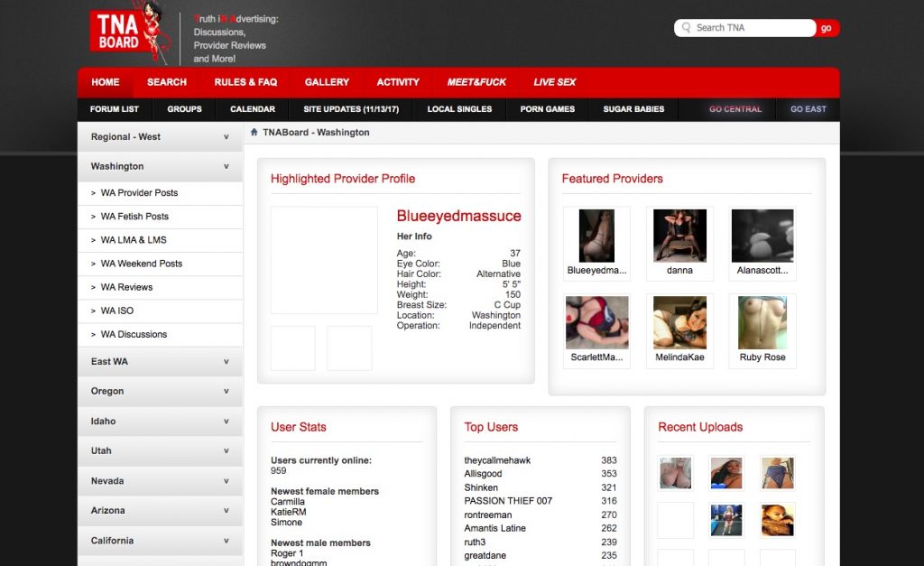This screenshot has width=924, height=566.
Task: Open WA Reviews forum
Action: tap(161, 287)
